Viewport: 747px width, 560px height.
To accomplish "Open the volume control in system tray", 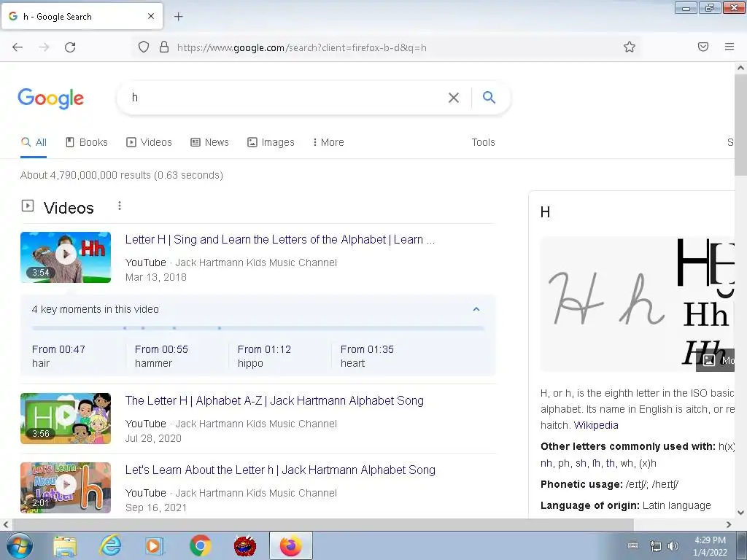I will pos(673,546).
